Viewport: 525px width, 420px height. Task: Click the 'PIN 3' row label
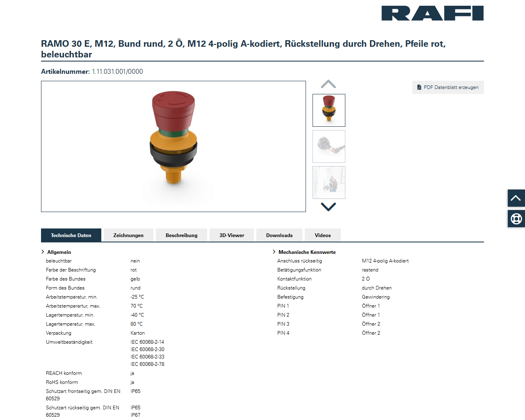(x=283, y=324)
